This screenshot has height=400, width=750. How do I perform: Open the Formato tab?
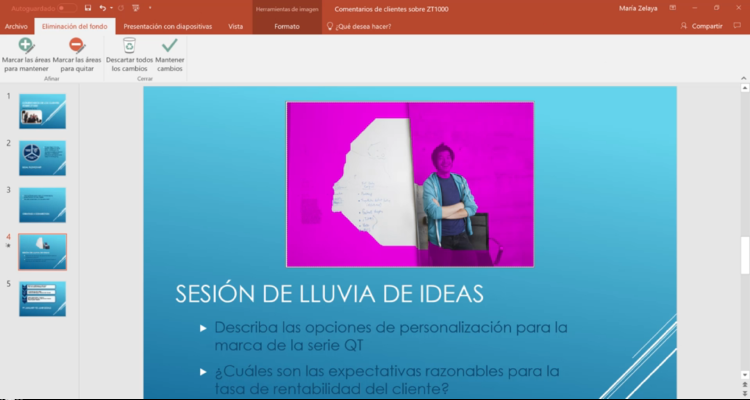point(287,26)
